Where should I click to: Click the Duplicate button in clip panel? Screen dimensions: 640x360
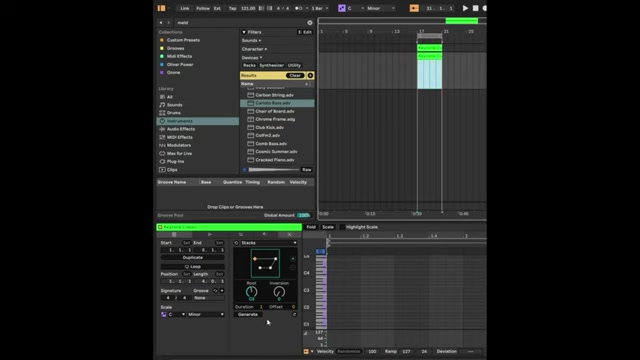coord(192,258)
